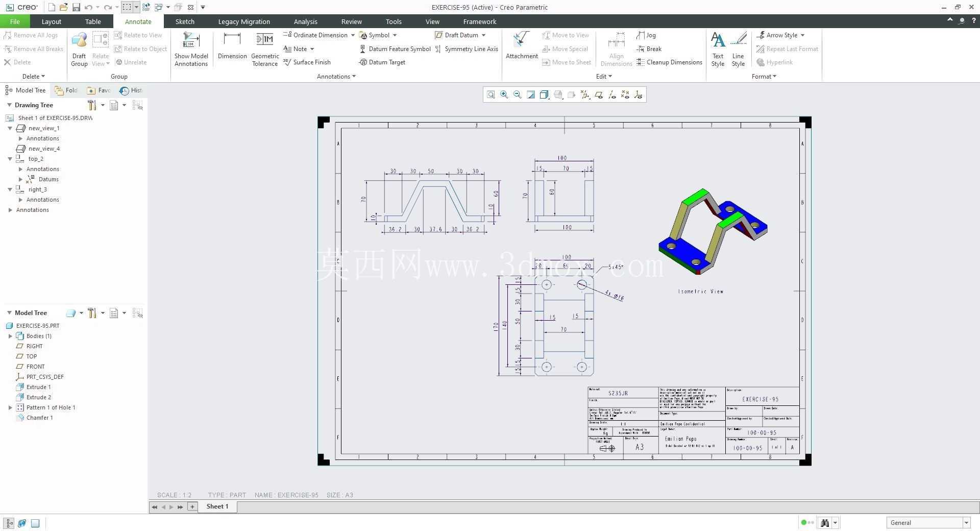This screenshot has height=531, width=980.
Task: Open the Draft Datum dropdown arrow
Action: point(483,35)
